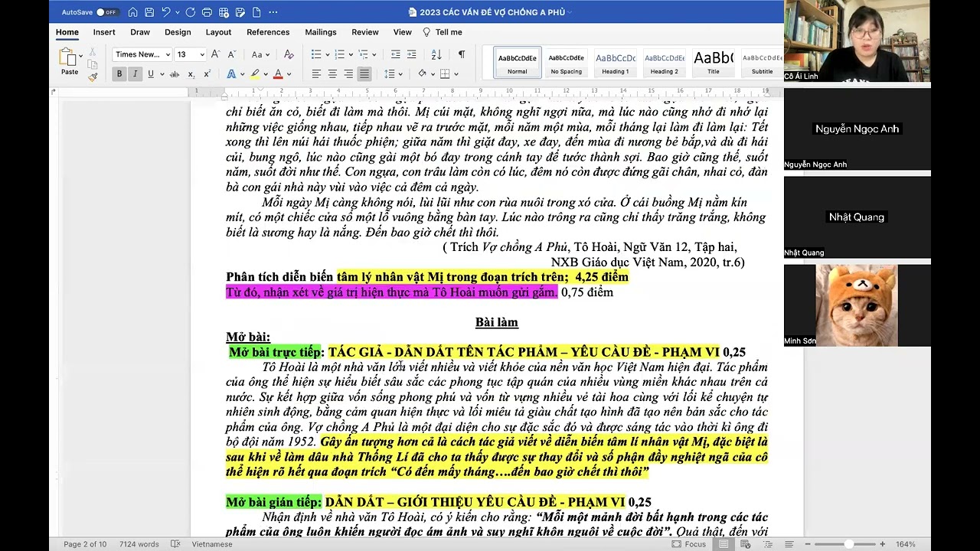Increase paragraph indent
The height and width of the screenshot is (551, 980).
coord(412,54)
